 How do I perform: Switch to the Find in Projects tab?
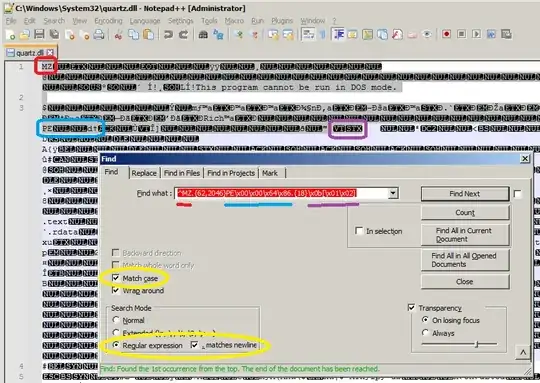tap(231, 173)
